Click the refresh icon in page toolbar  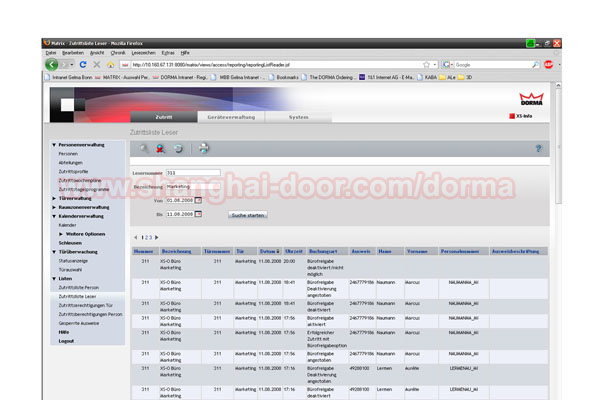click(178, 149)
